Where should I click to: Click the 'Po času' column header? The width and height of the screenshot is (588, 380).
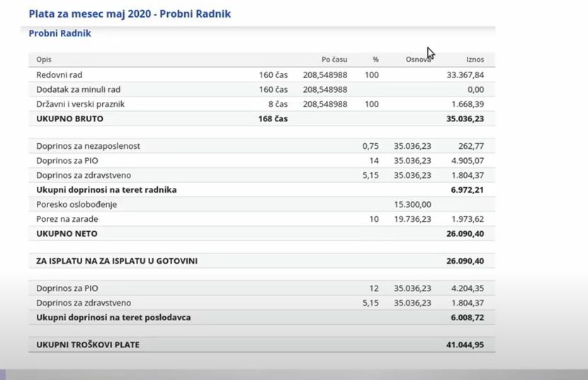point(334,60)
